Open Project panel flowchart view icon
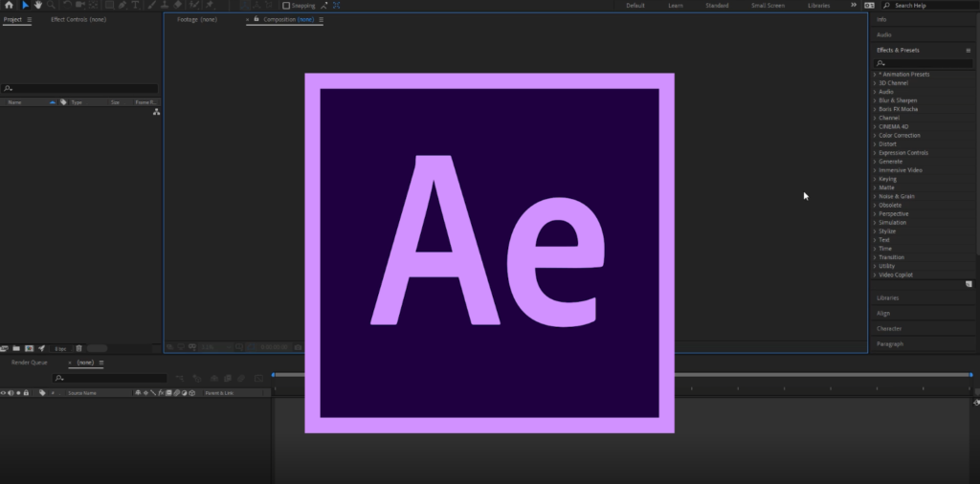Screen dimensions: 980x484 pos(156,112)
